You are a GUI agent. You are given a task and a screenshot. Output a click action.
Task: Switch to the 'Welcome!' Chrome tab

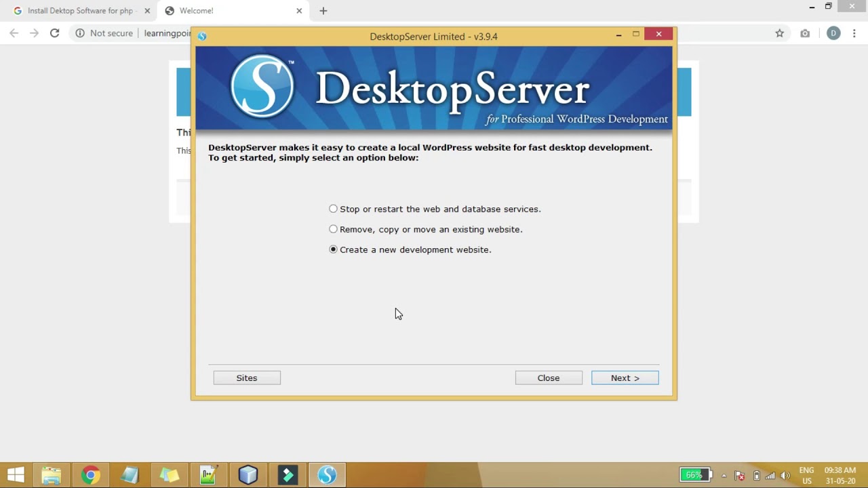pyautogui.click(x=233, y=11)
